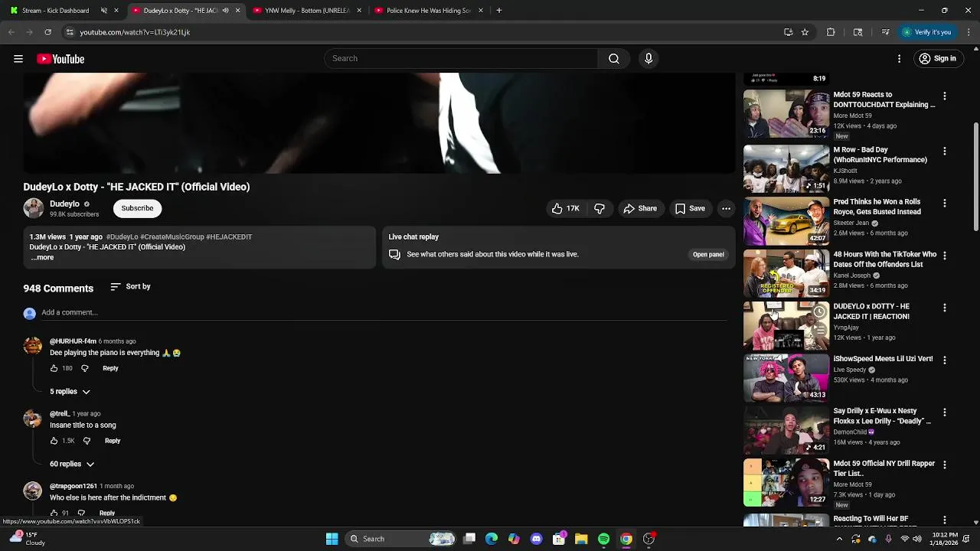Open iShowSpeed Meets Lil Uzi Vert thumbnail
The height and width of the screenshot is (551, 980).
[786, 377]
